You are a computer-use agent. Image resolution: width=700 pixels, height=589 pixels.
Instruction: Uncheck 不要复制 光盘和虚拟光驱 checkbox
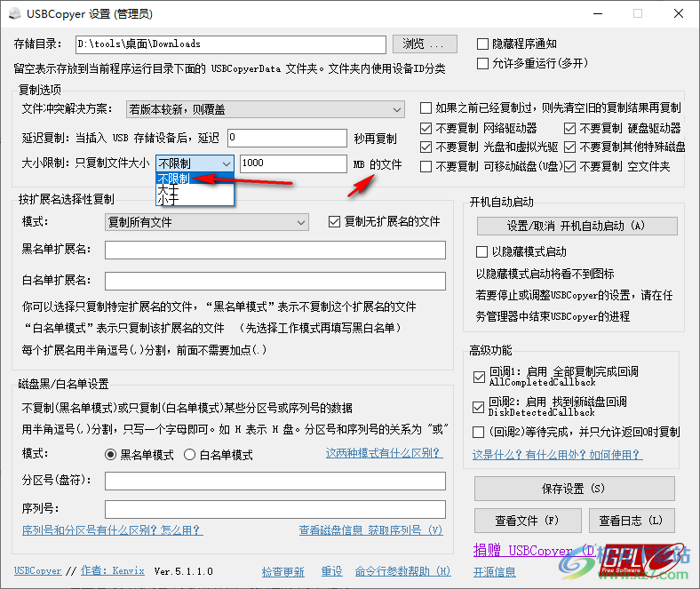[426, 147]
